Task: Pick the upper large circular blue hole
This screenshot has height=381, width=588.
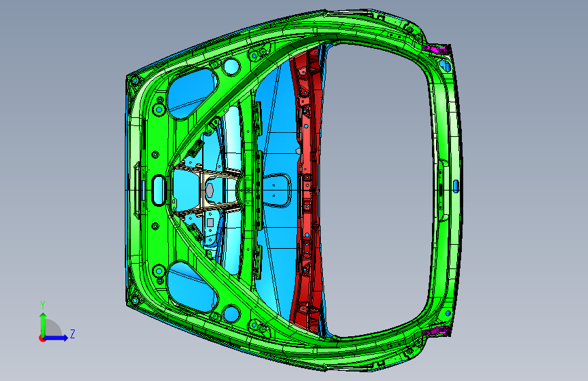Action: click(231, 67)
